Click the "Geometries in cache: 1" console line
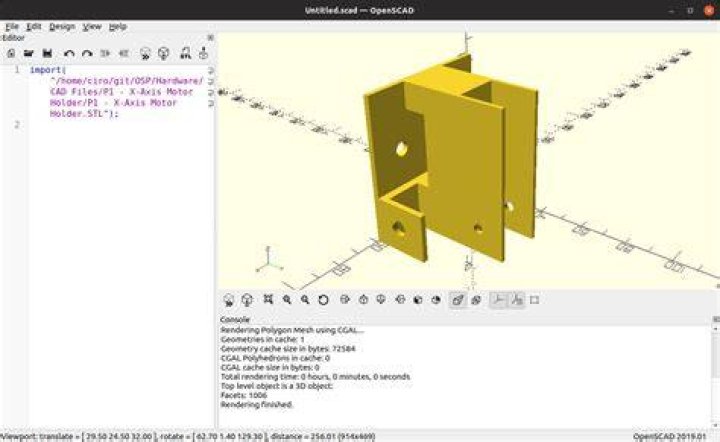 (x=262, y=339)
